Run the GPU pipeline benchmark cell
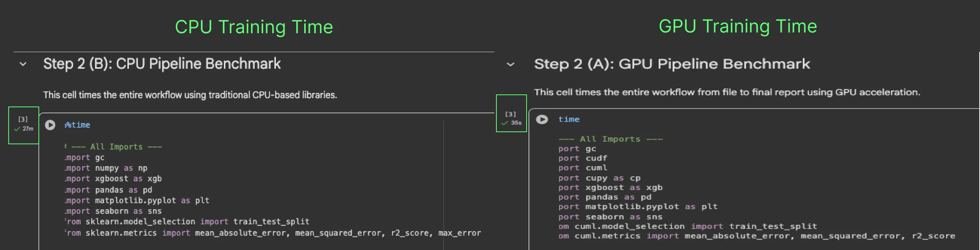Screen dimensions: 980x250 click(542, 119)
